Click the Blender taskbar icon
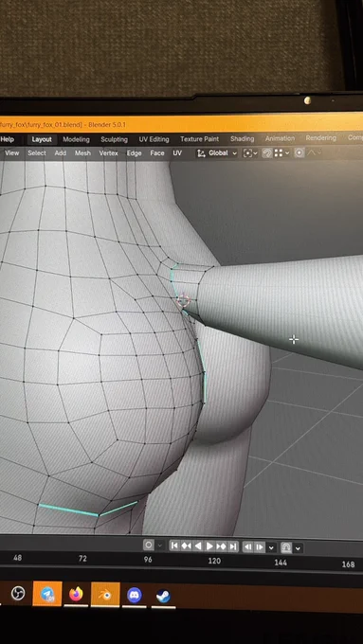This screenshot has width=363, height=644. click(105, 595)
